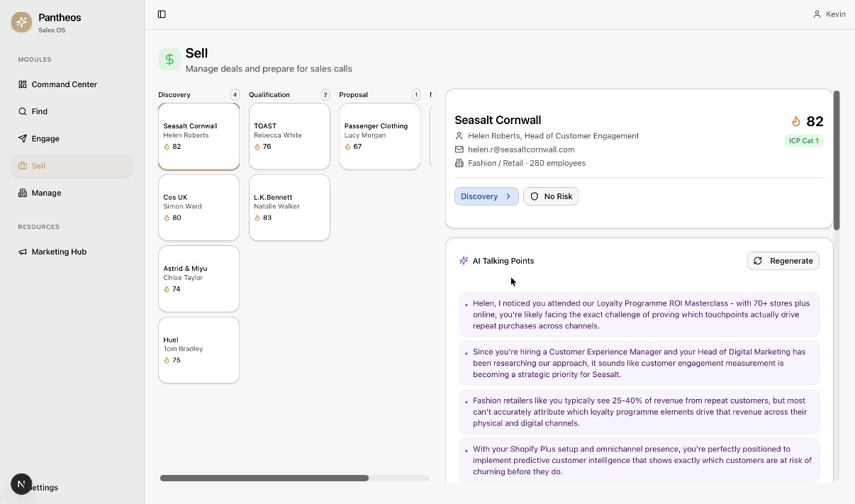Click the Pantheos logo icon
The image size is (855, 504).
(x=21, y=23)
